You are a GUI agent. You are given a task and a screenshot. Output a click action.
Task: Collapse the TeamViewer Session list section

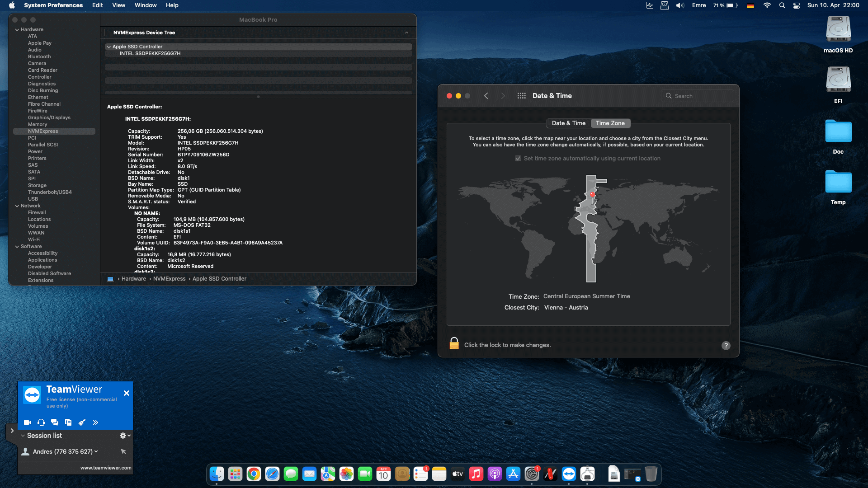[23, 436]
